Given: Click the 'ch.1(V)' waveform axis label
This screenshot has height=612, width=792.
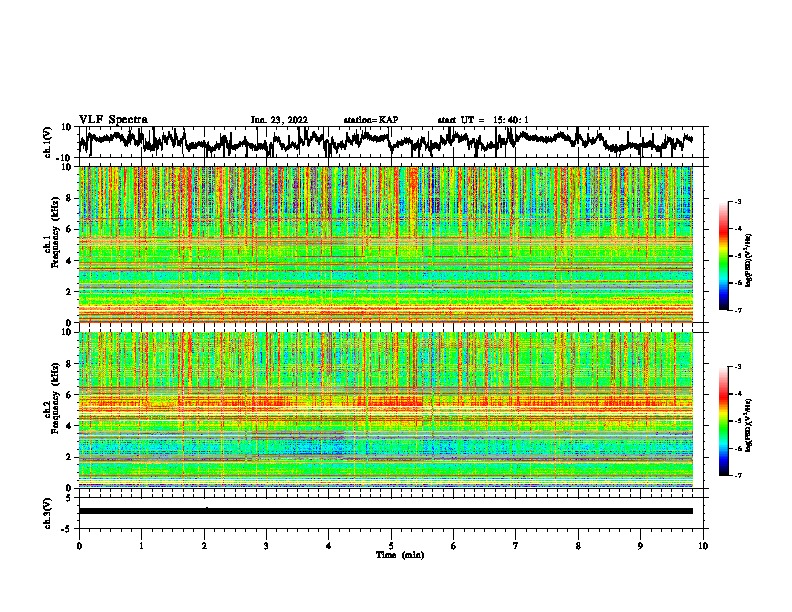Looking at the screenshot, I should coord(47,142).
